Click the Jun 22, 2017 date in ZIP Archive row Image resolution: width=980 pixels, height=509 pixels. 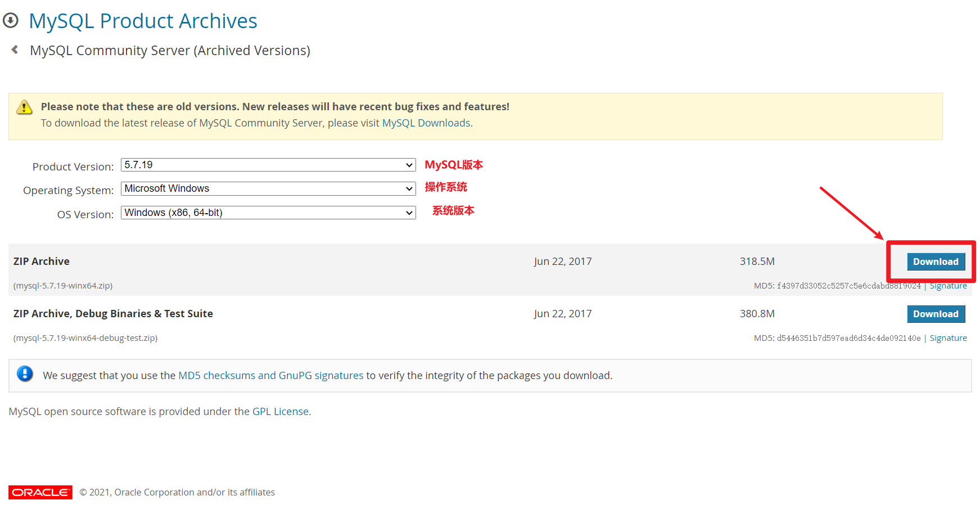(563, 261)
